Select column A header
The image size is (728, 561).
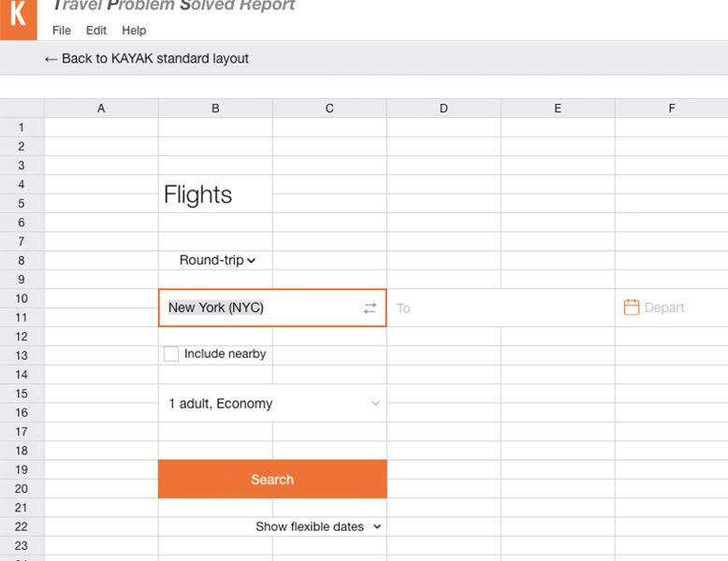tap(101, 108)
